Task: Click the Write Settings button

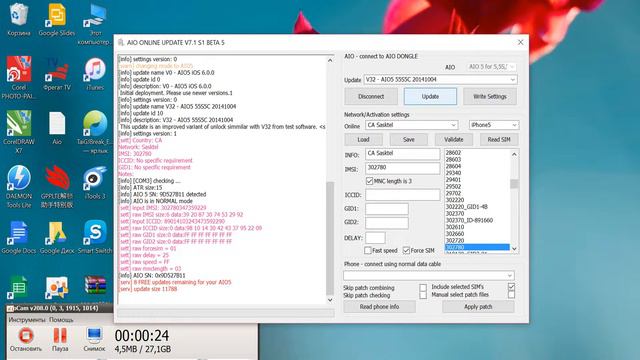Action: pyautogui.click(x=490, y=96)
